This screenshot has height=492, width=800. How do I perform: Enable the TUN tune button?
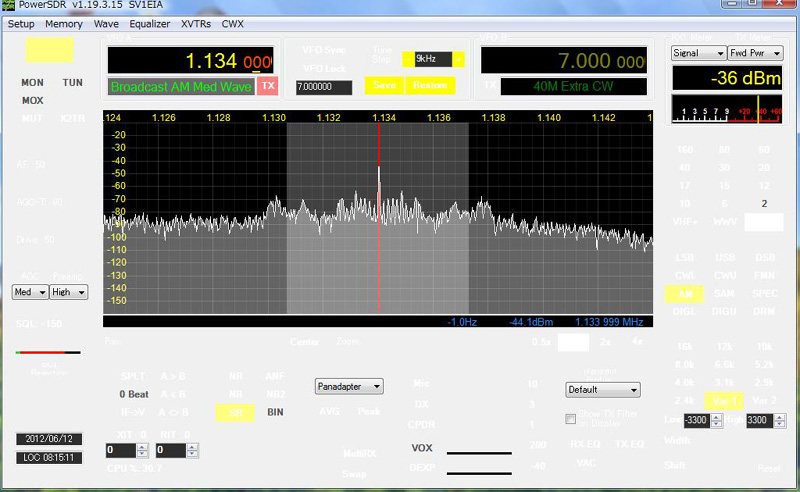(72, 82)
